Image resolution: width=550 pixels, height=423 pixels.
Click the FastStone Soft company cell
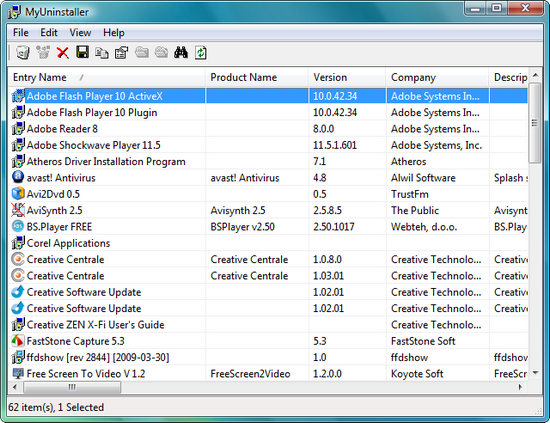tap(423, 341)
